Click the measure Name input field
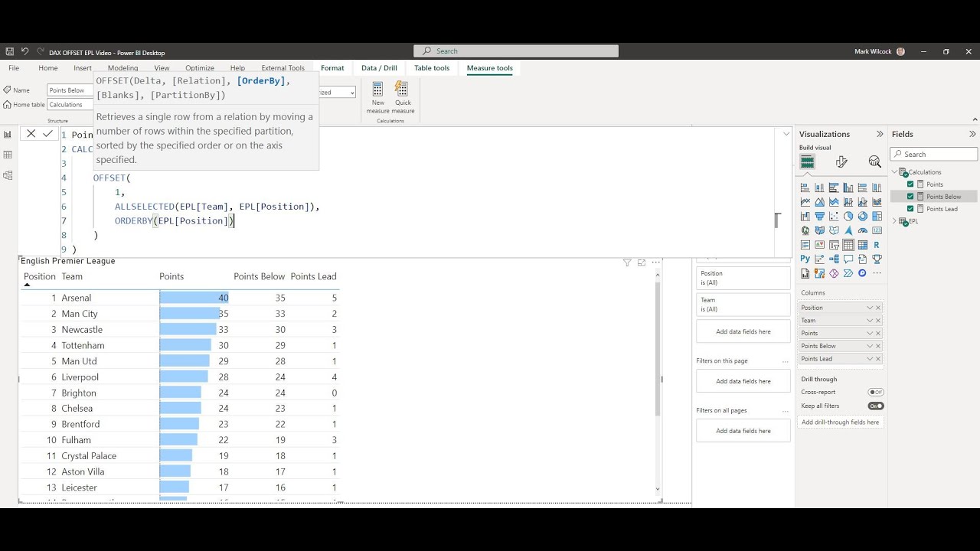Image resolution: width=980 pixels, height=551 pixels. (70, 90)
